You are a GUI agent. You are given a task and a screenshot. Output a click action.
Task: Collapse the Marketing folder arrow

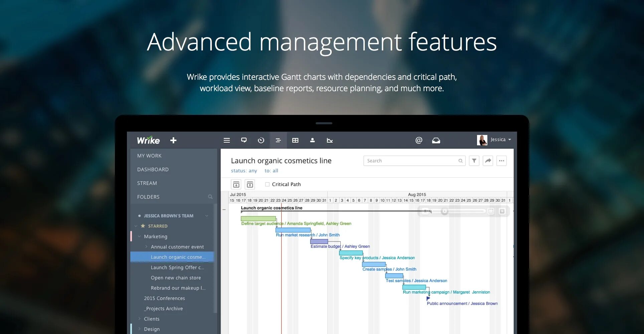point(139,236)
